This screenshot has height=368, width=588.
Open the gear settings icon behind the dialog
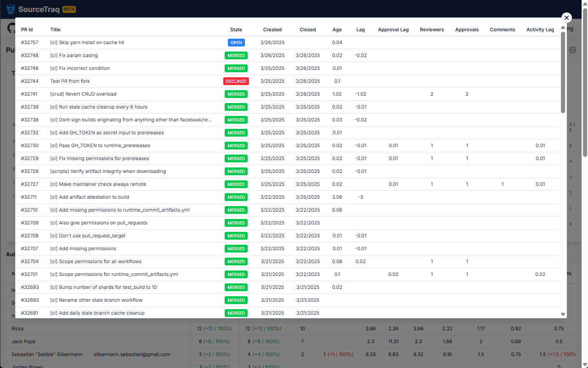[x=572, y=50]
